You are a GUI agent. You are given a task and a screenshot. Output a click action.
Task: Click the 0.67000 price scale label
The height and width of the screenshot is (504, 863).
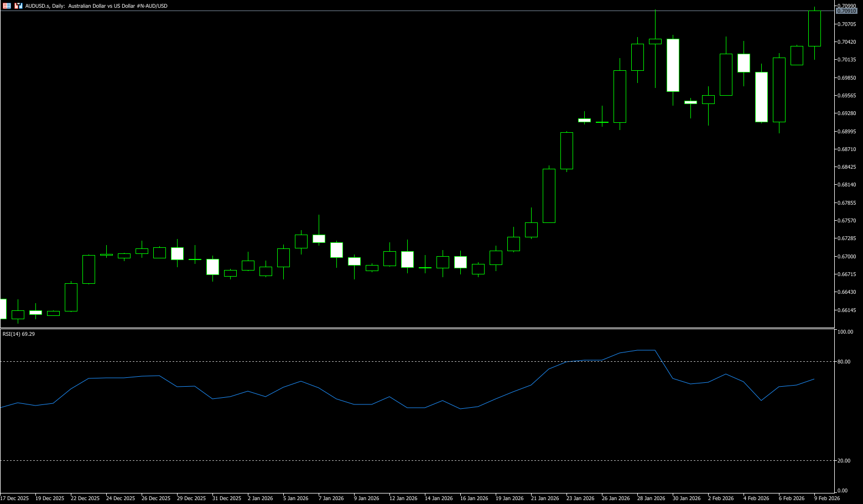pyautogui.click(x=846, y=257)
